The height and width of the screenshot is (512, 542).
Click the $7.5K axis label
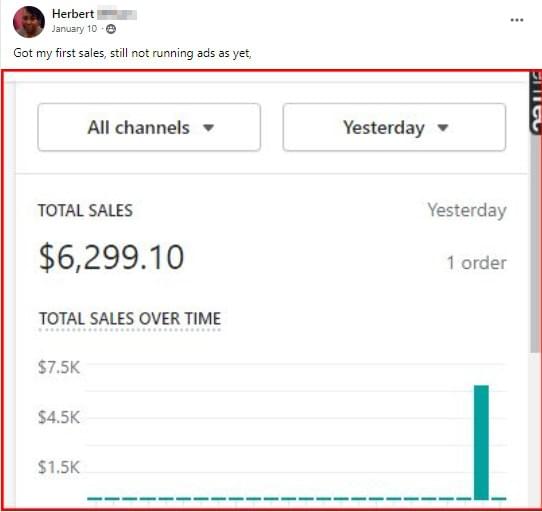[59, 367]
